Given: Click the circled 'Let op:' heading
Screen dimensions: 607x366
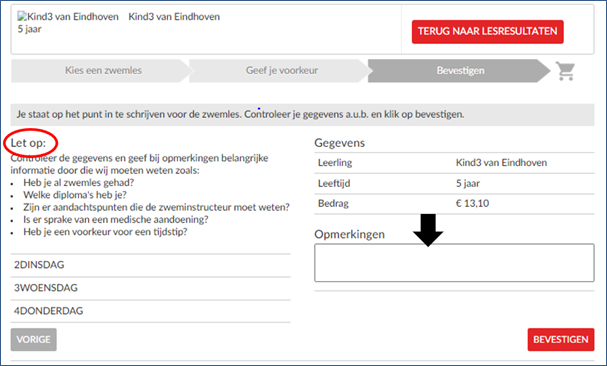Looking at the screenshot, I should click(28, 143).
